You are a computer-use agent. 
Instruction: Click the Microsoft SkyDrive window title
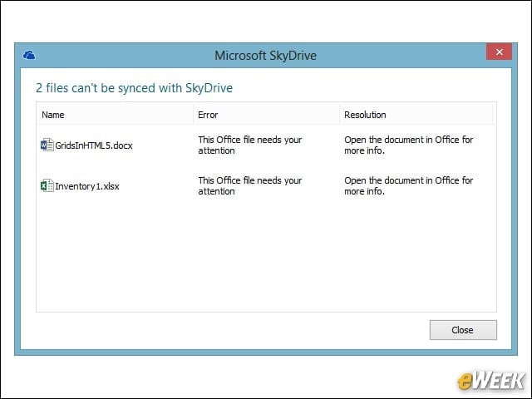[266, 56]
